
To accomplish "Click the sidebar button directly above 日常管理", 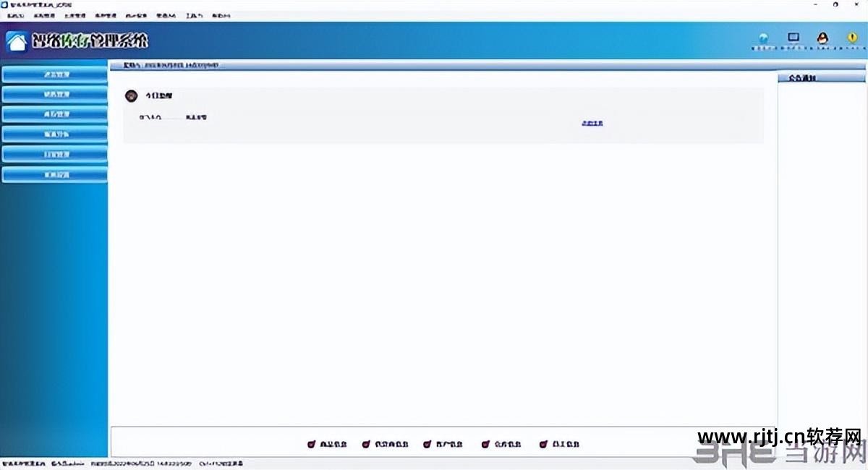I will (x=54, y=134).
